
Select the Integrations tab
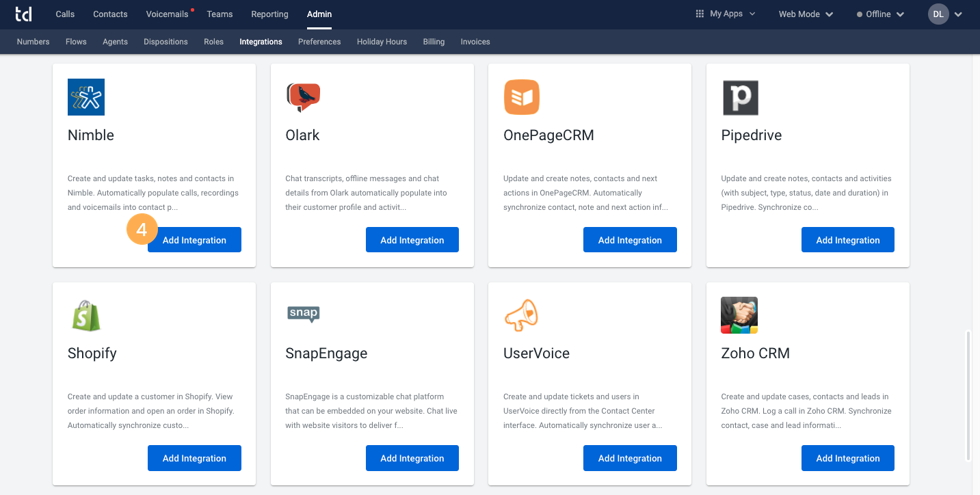[261, 42]
